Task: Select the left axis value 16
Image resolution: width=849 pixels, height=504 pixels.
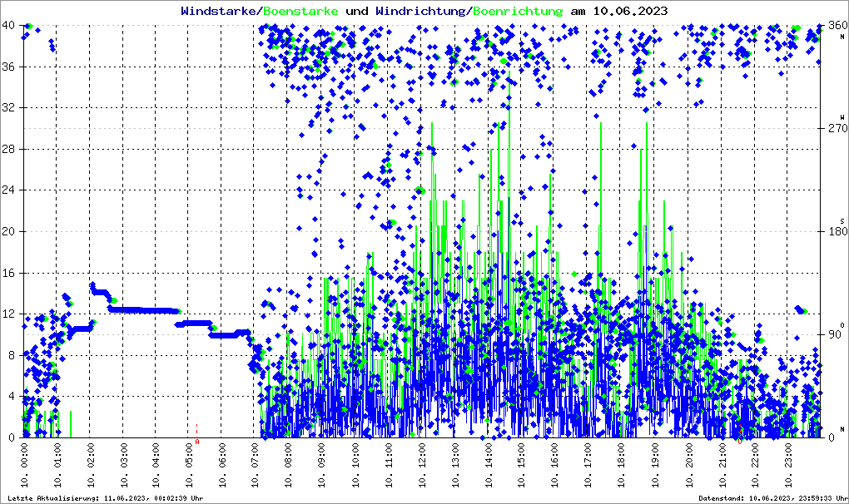Action: (8, 273)
